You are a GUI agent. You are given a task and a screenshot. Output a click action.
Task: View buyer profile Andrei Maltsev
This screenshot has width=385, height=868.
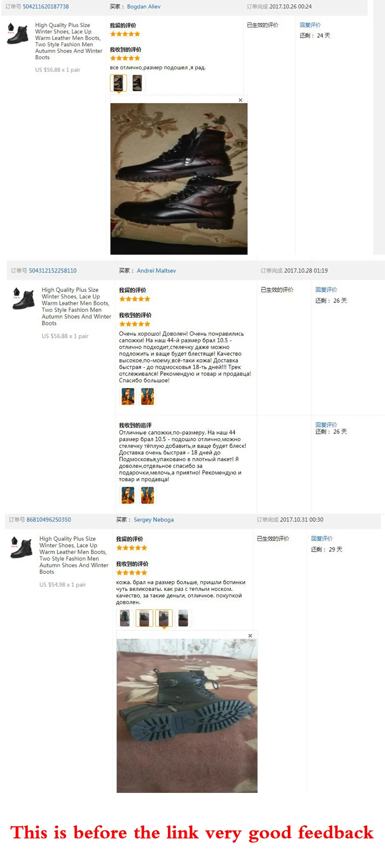click(156, 271)
